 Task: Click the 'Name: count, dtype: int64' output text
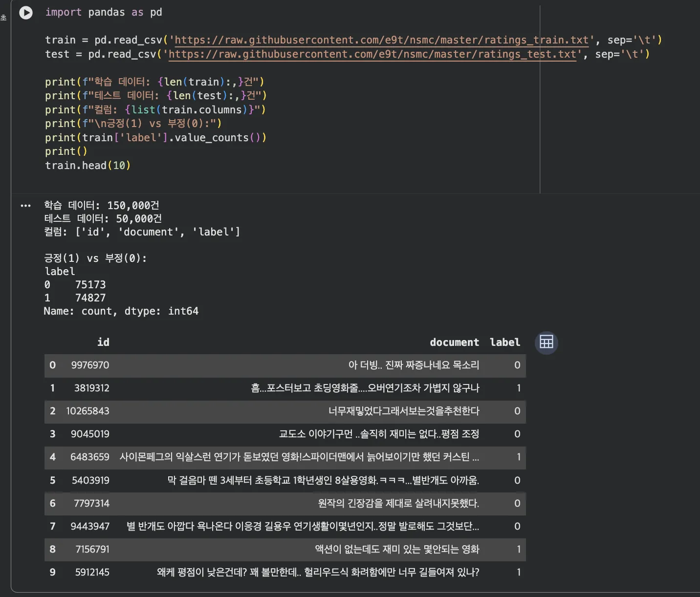click(121, 311)
